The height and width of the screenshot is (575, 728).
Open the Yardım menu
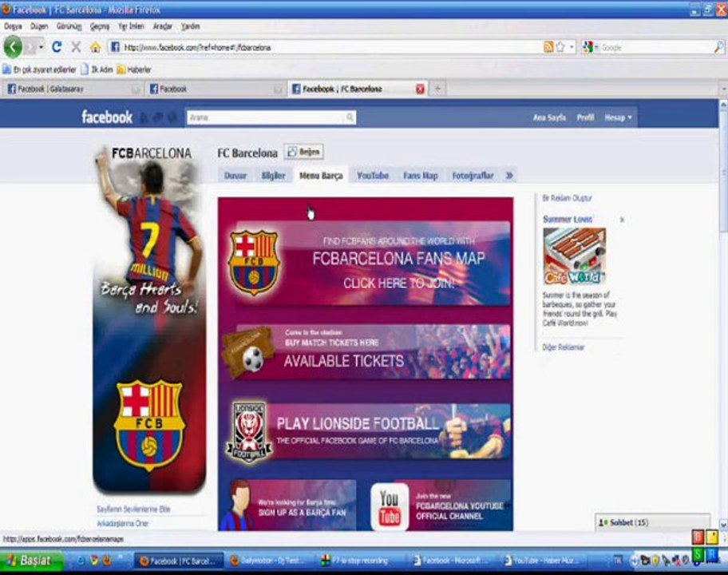[x=190, y=26]
